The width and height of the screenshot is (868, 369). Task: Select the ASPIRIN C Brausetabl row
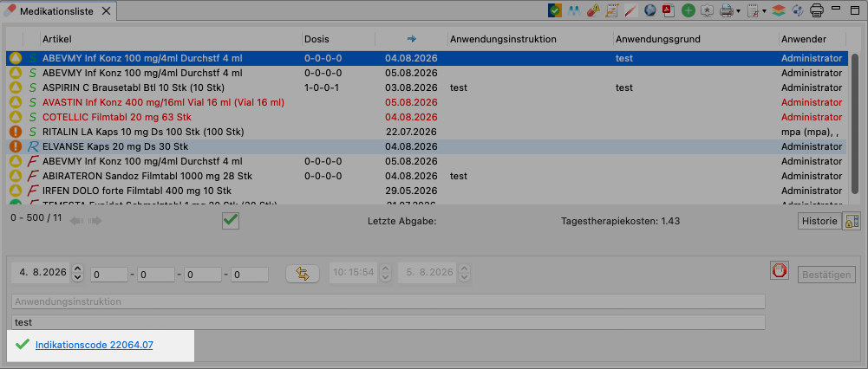click(x=427, y=87)
